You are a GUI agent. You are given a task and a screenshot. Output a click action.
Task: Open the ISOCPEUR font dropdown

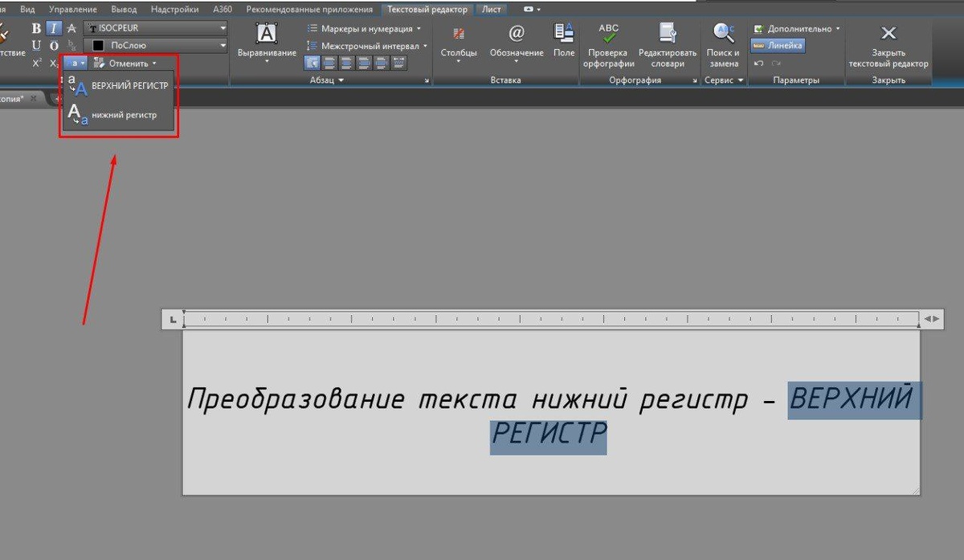156,28
